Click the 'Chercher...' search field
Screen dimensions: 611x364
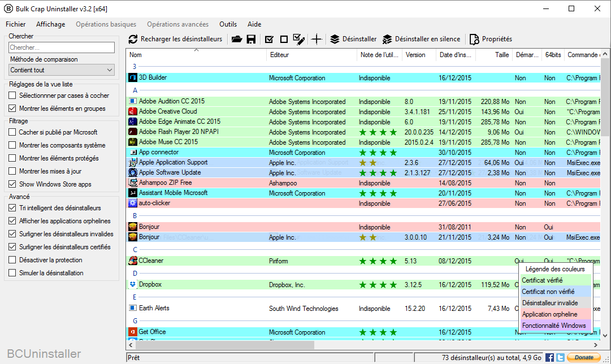(x=62, y=47)
